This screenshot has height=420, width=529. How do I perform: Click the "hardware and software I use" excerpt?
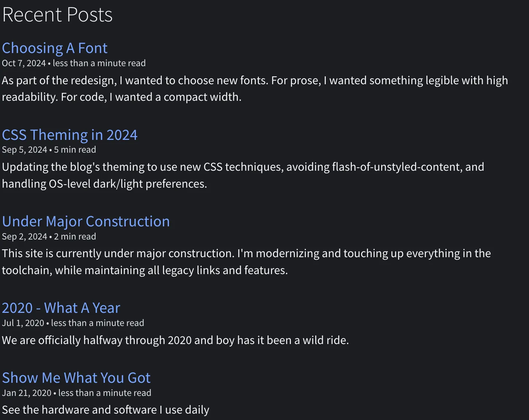105,410
